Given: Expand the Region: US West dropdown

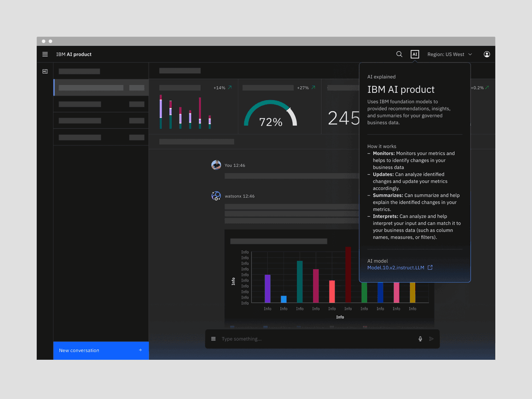Looking at the screenshot, I should click(449, 54).
